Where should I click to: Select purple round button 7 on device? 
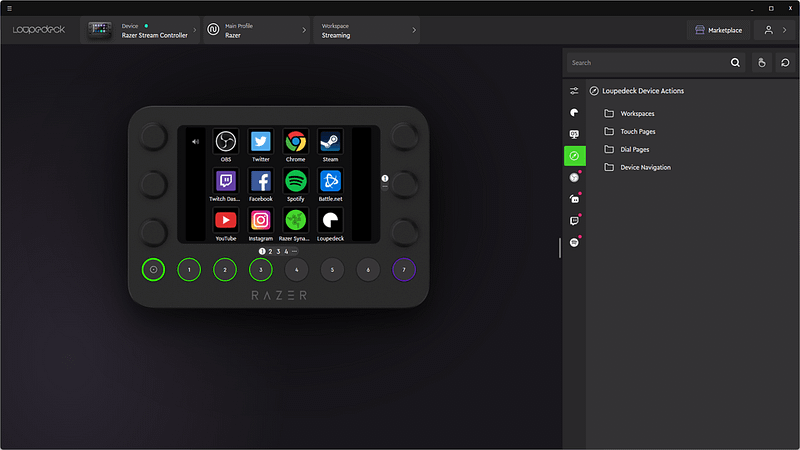(x=404, y=269)
